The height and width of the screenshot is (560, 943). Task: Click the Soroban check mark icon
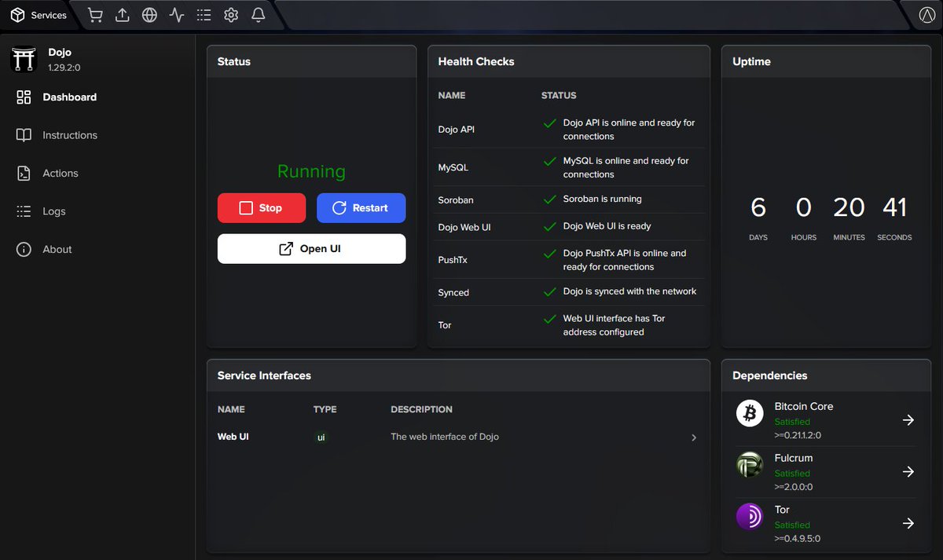click(550, 199)
